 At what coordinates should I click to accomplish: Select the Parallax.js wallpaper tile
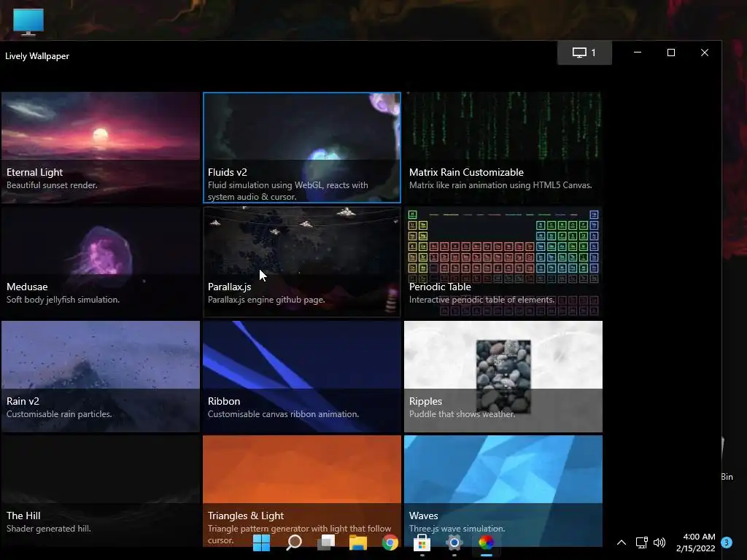coord(302,262)
